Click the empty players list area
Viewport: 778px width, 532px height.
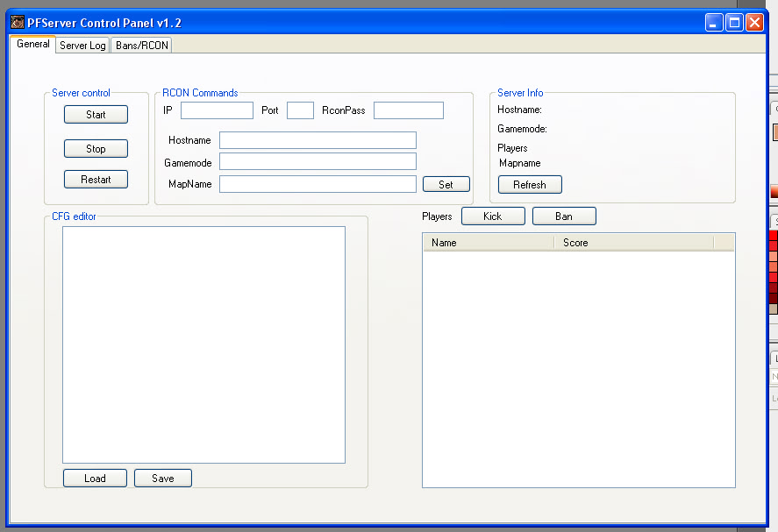[579, 368]
